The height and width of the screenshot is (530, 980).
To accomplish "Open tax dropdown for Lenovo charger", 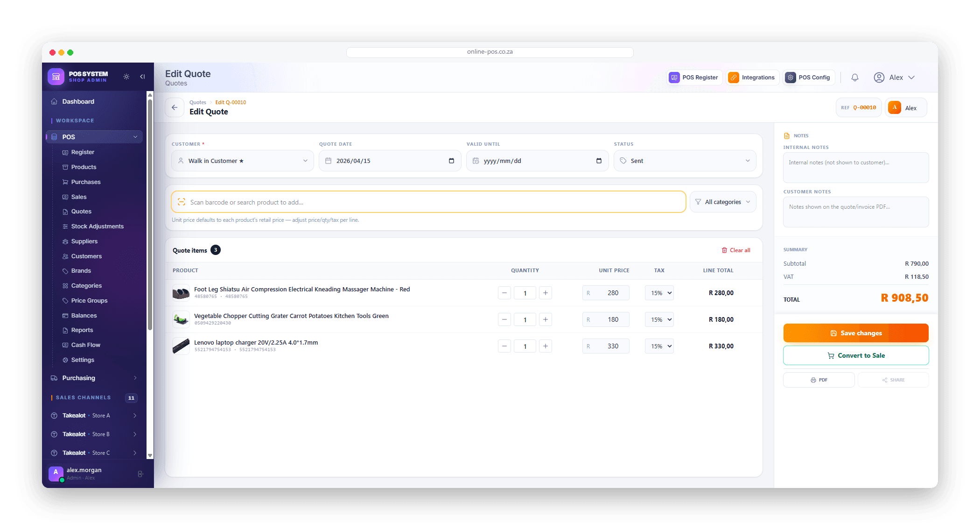I will tap(659, 346).
